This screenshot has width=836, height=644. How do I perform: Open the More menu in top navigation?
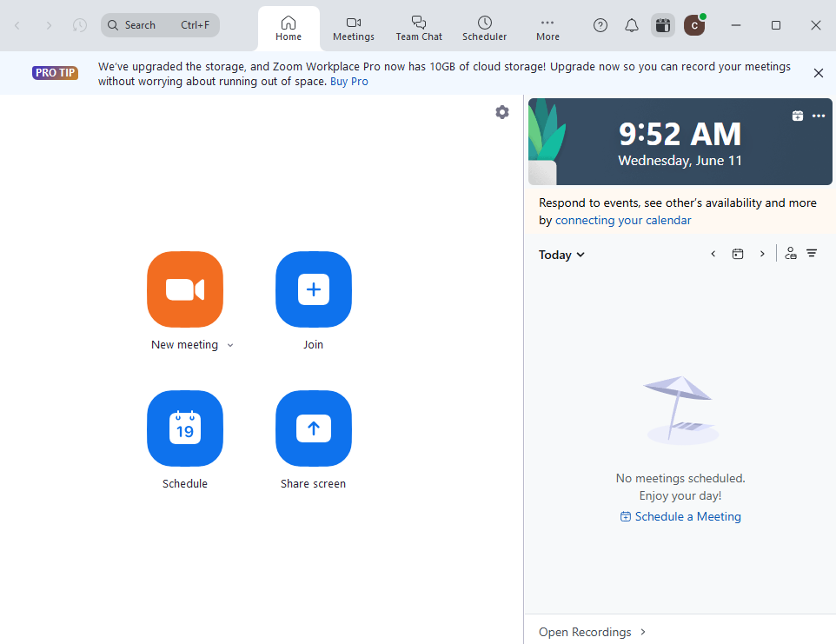click(547, 28)
